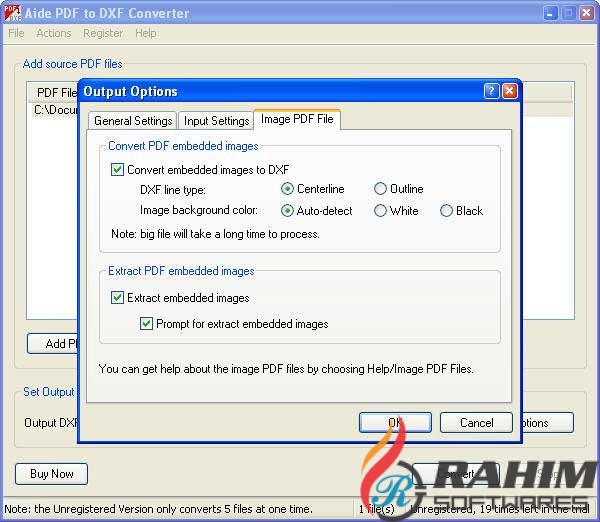Click the 'Extract PDF embedded images' group title
This screenshot has height=522, width=600.
tap(181, 271)
